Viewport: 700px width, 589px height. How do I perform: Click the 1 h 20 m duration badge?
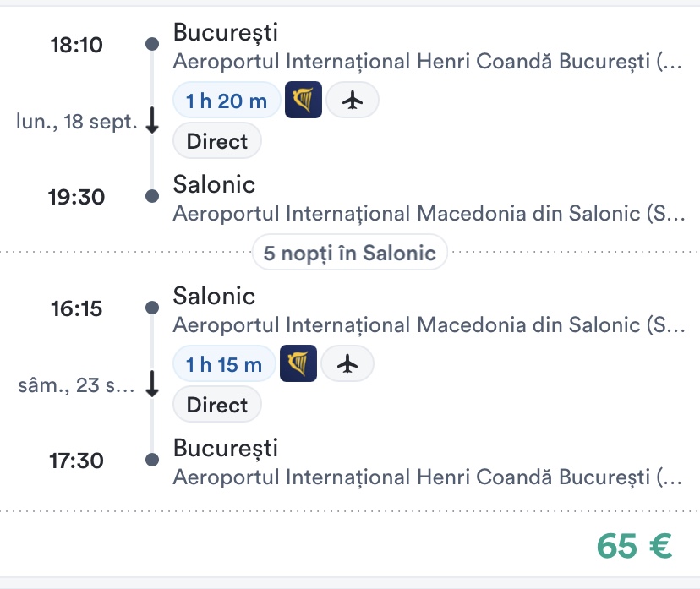coord(227,101)
